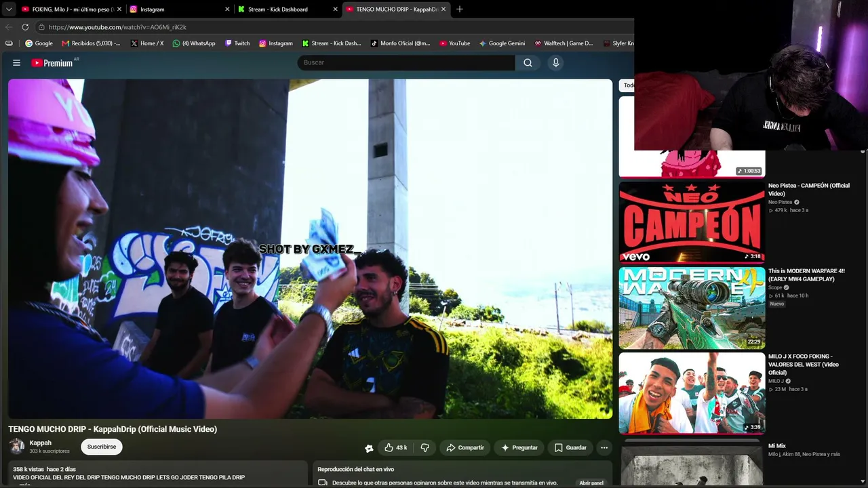The image size is (868, 488).
Task: Switch to the Stream - Kick Dashboard tab
Action: pyautogui.click(x=288, y=9)
